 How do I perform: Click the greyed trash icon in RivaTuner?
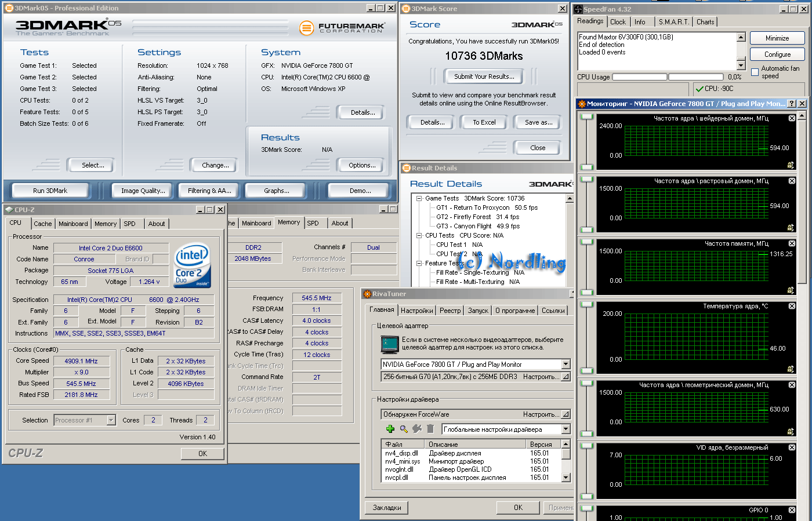click(x=430, y=429)
